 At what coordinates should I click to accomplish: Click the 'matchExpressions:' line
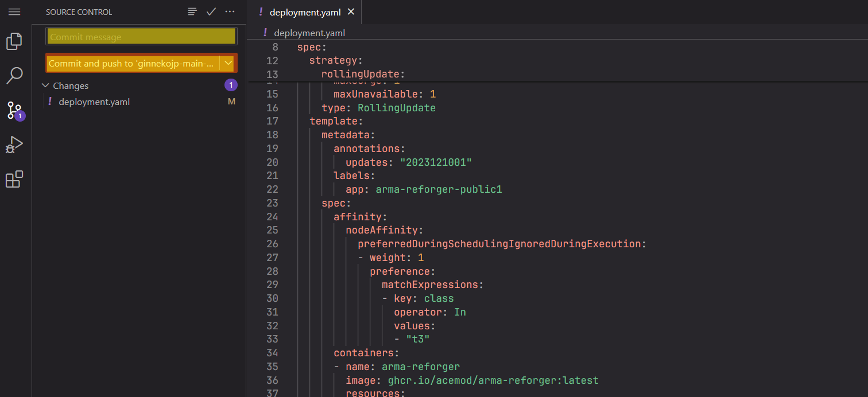[x=433, y=285]
